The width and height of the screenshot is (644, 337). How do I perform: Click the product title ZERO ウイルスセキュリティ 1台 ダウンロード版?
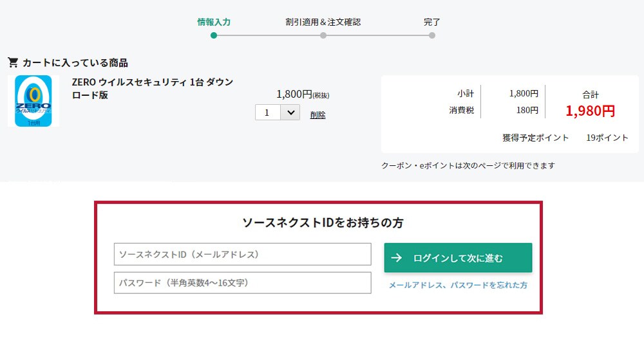pos(153,88)
